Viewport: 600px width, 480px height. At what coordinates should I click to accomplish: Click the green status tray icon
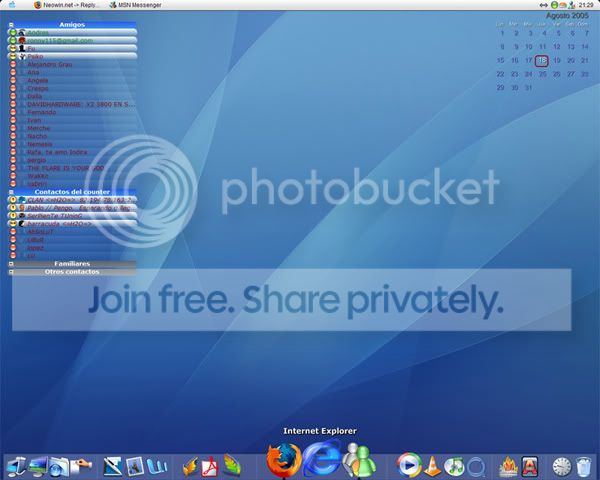click(554, 5)
